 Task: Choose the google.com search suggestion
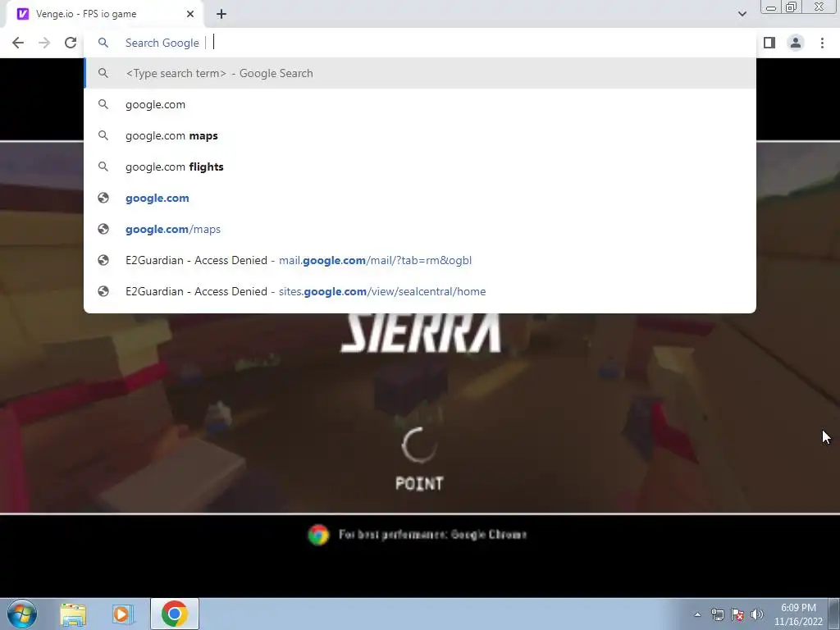click(420, 104)
